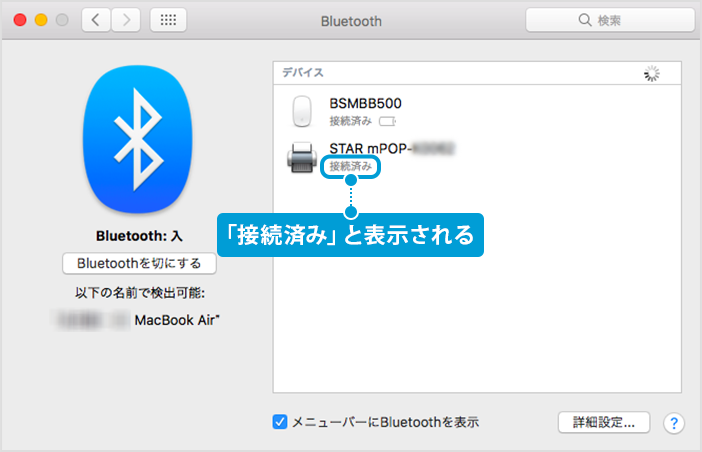This screenshot has width=702, height=452.
Task: Click 接続済み status under BSMBB500
Action: [351, 121]
